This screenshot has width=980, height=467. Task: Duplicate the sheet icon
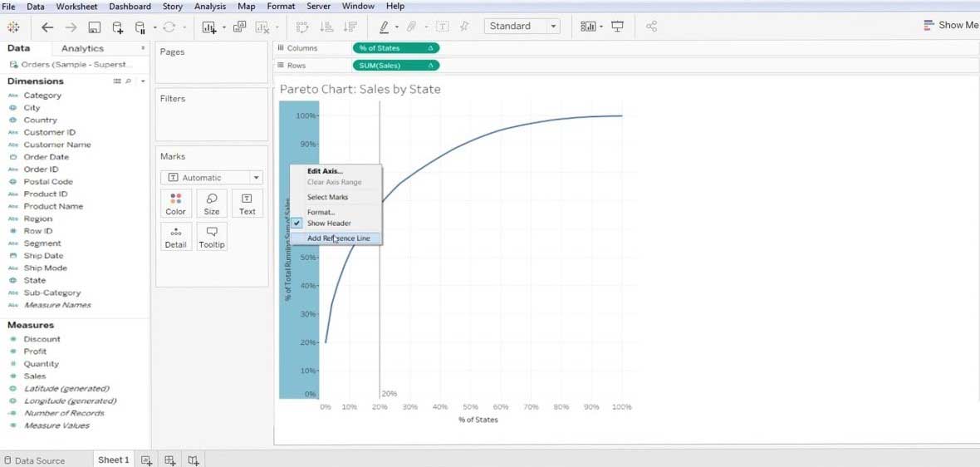coord(239,27)
